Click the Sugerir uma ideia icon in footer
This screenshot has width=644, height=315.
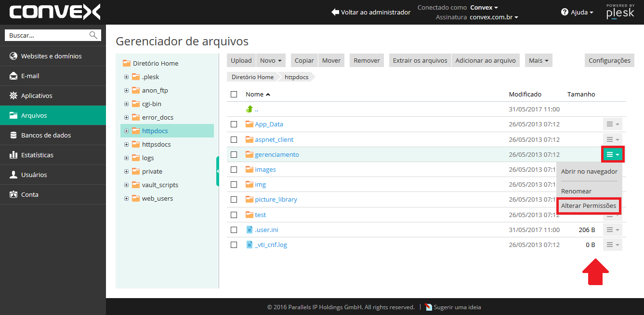[429, 307]
